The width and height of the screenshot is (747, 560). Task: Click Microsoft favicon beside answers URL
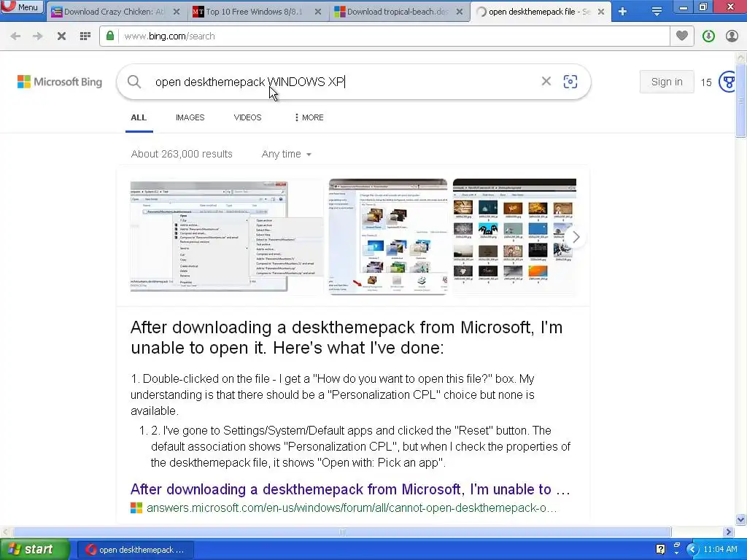point(136,508)
